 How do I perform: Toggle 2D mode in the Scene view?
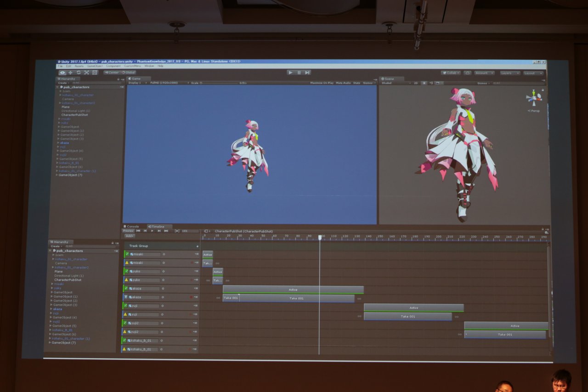pos(416,83)
